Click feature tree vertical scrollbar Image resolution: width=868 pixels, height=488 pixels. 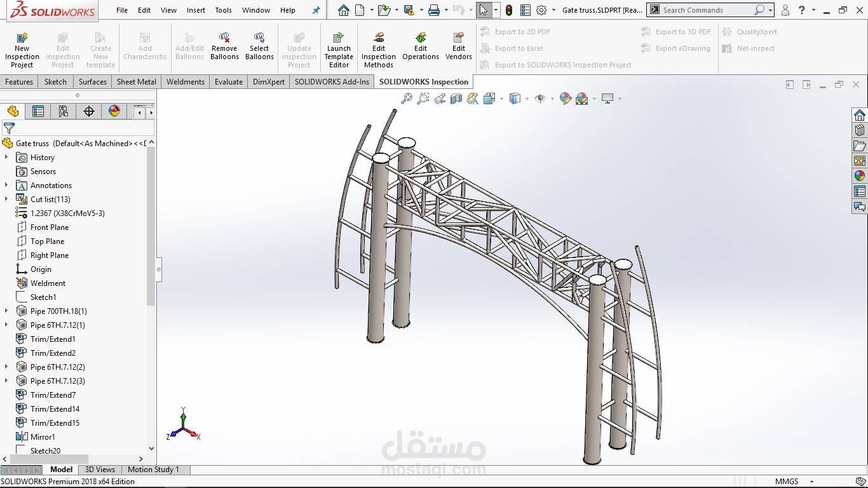click(151, 226)
